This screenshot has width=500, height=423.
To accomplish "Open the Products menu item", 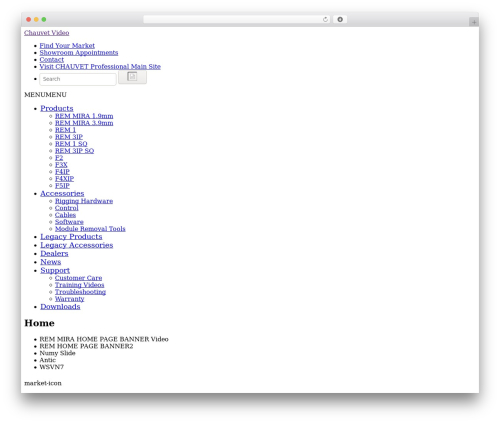I will 57,108.
